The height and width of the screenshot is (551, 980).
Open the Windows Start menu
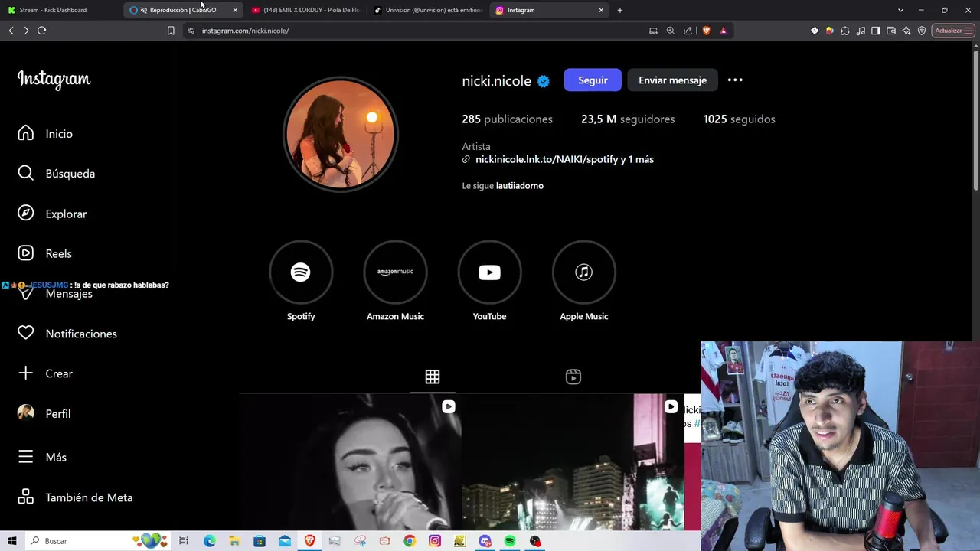pos(12,541)
